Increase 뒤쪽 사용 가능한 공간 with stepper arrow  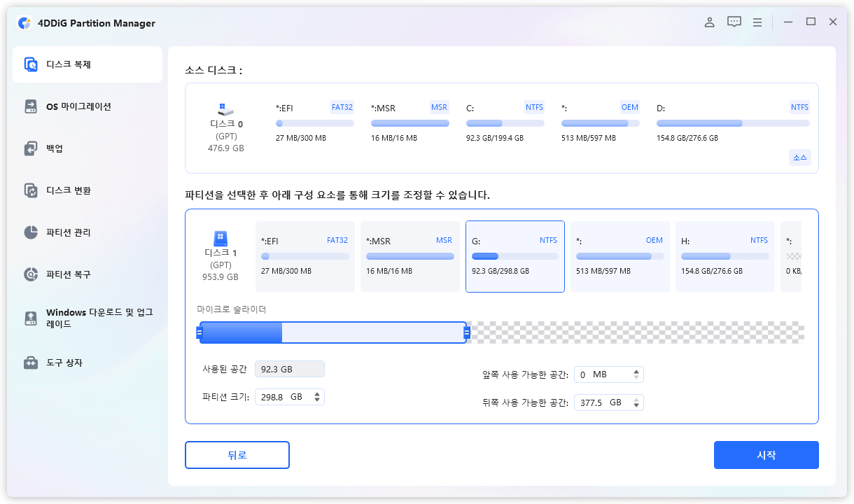point(636,399)
